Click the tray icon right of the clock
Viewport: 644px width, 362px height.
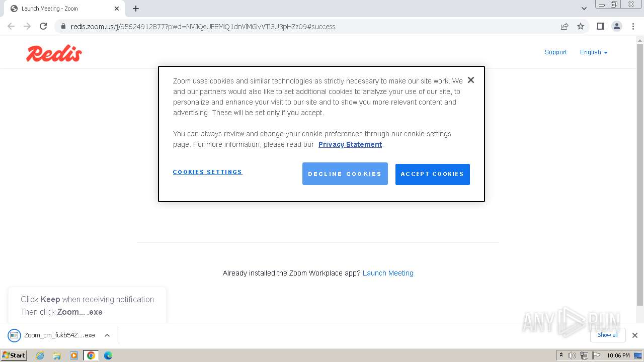pyautogui.click(x=638, y=355)
